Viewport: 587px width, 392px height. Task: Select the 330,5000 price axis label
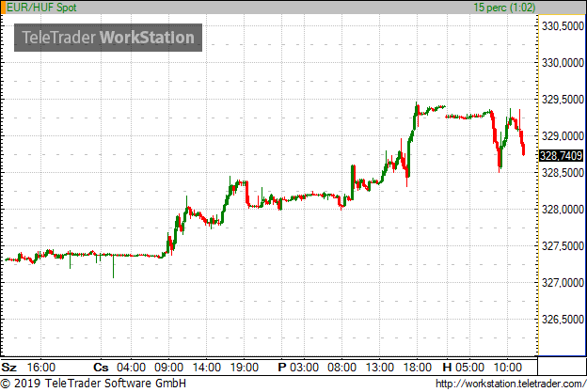pyautogui.click(x=563, y=26)
